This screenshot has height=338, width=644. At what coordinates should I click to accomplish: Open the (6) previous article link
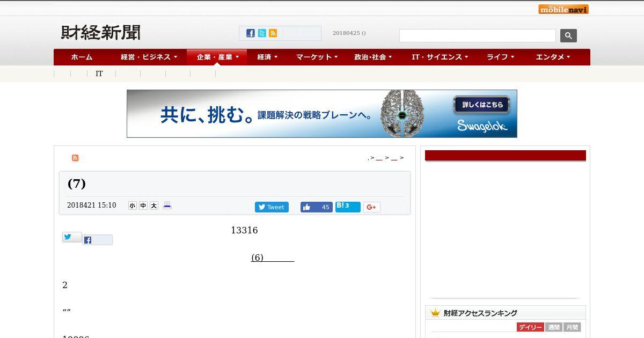point(273,258)
